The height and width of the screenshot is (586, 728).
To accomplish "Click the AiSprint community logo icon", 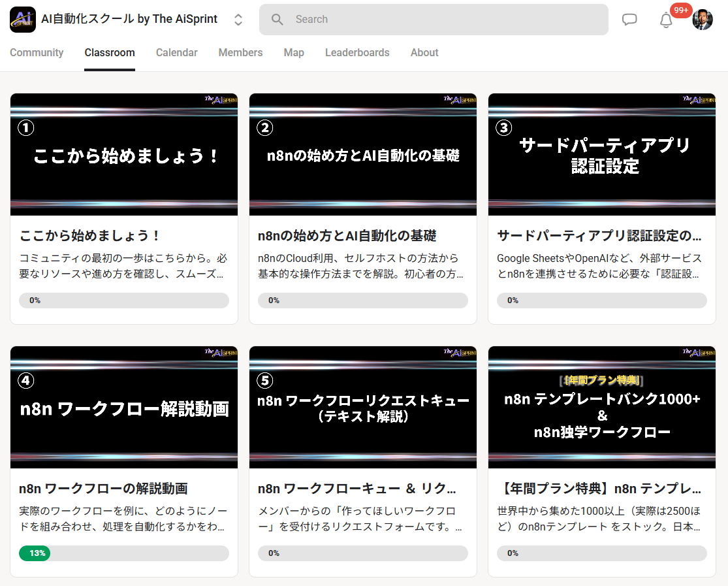I will pyautogui.click(x=23, y=20).
